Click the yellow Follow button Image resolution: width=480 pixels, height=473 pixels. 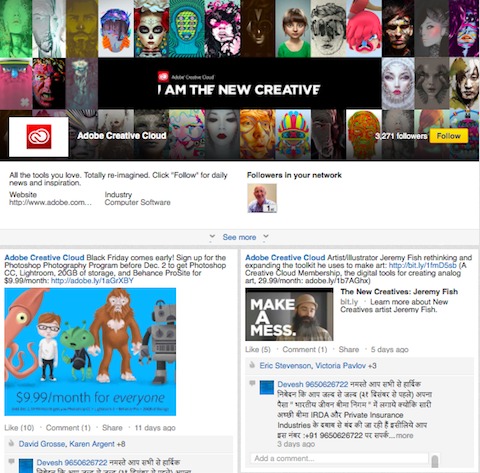click(449, 136)
